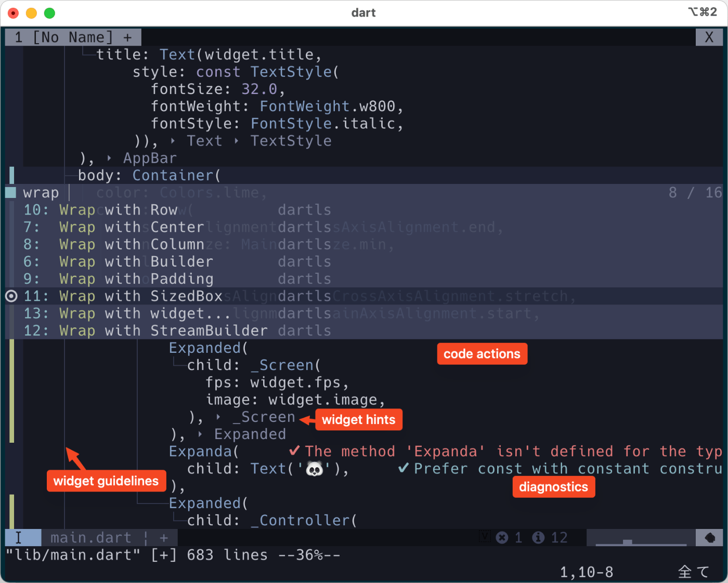
Task: Choose "7: Wrap with Center" code action
Action: 364,227
